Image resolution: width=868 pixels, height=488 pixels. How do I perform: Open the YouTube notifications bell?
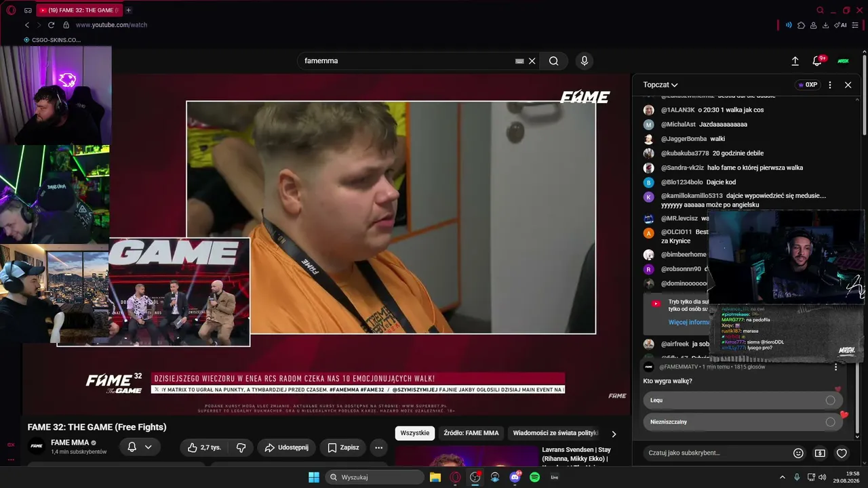[817, 61]
